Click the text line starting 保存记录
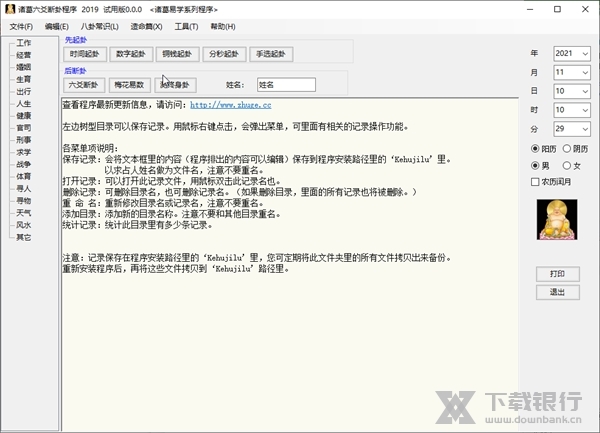The width and height of the screenshot is (600, 433). 257,159
